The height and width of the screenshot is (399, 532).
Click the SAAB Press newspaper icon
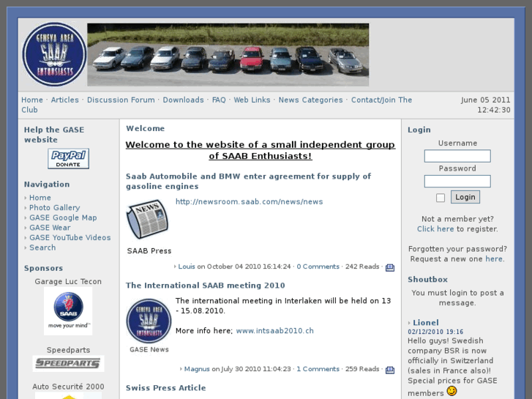pyautogui.click(x=148, y=219)
